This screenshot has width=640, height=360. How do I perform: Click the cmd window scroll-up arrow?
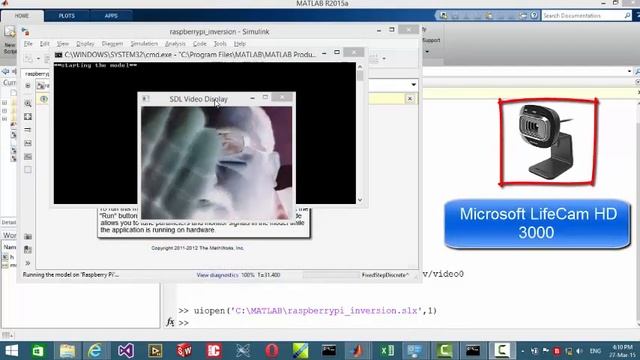[360, 67]
